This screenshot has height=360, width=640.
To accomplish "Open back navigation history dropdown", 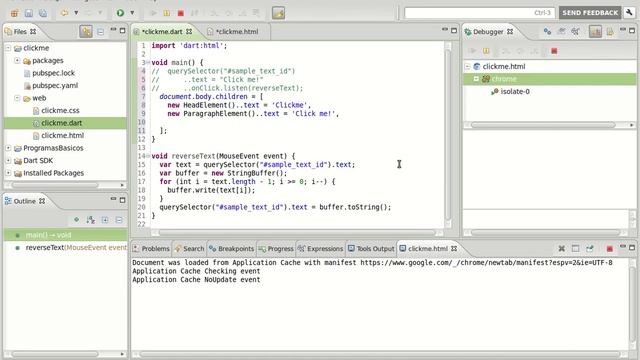I will coord(76,13).
